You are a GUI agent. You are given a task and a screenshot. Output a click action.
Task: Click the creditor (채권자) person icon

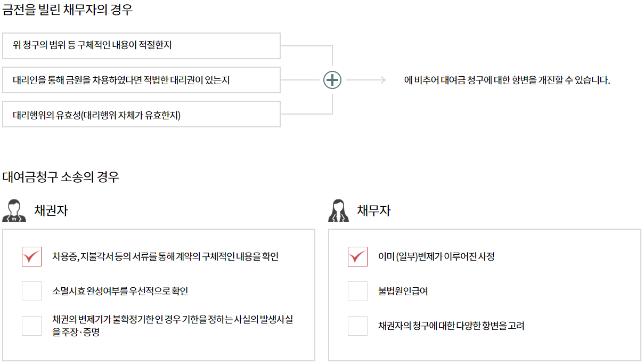(x=14, y=211)
